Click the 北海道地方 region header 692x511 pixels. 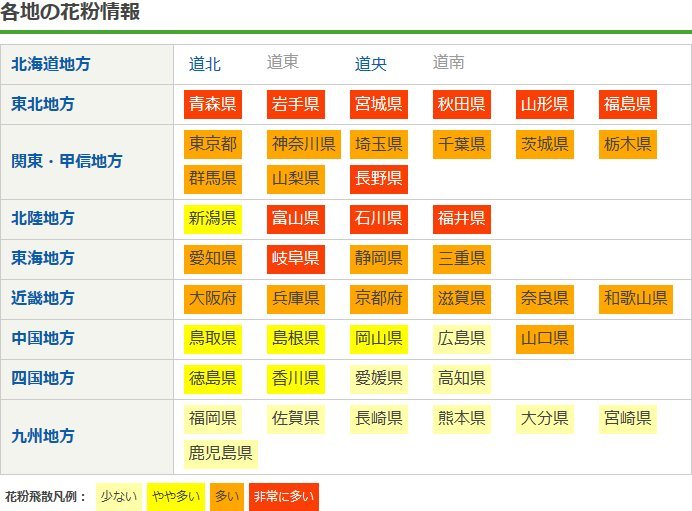51,64
